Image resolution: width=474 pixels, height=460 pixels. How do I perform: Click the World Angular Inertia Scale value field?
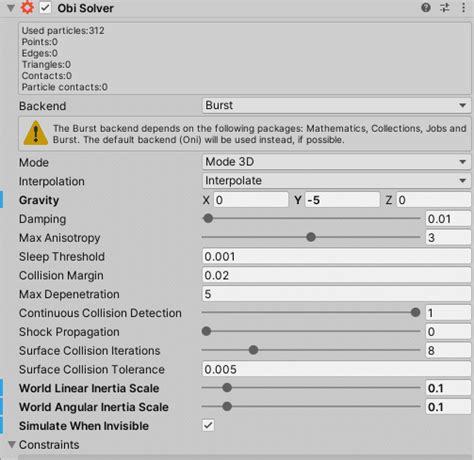coord(448,407)
